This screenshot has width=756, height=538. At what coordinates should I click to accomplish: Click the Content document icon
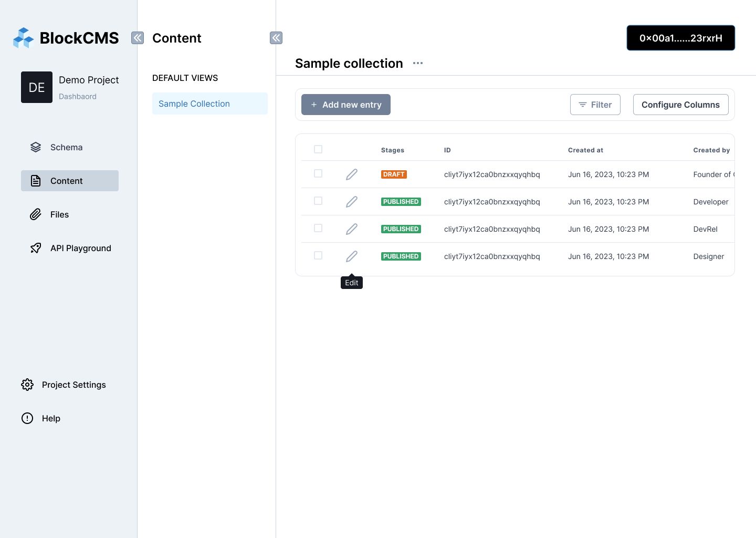36,181
